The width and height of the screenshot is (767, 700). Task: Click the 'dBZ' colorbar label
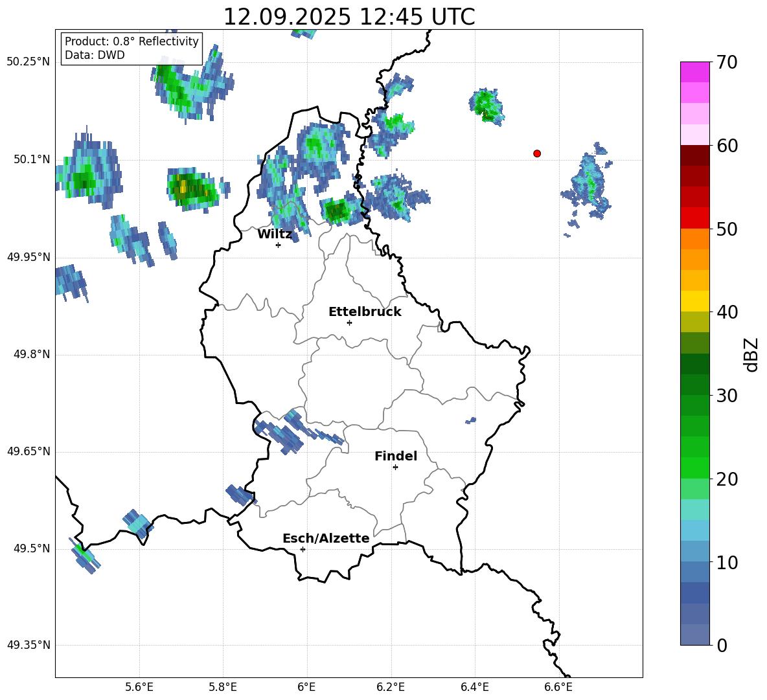pyautogui.click(x=751, y=354)
